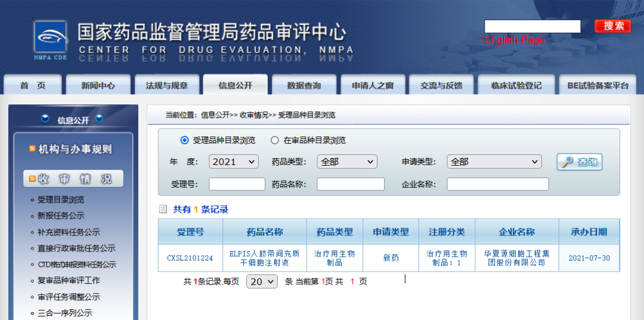Click the NMPA CDE logo icon
This screenshot has width=644, height=320.
click(50, 40)
